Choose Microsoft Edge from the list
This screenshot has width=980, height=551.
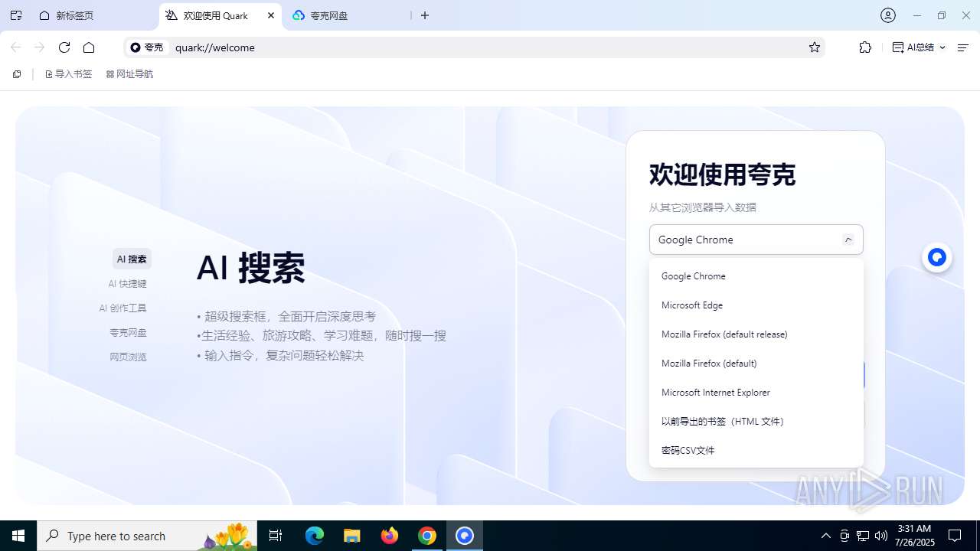[x=756, y=305]
